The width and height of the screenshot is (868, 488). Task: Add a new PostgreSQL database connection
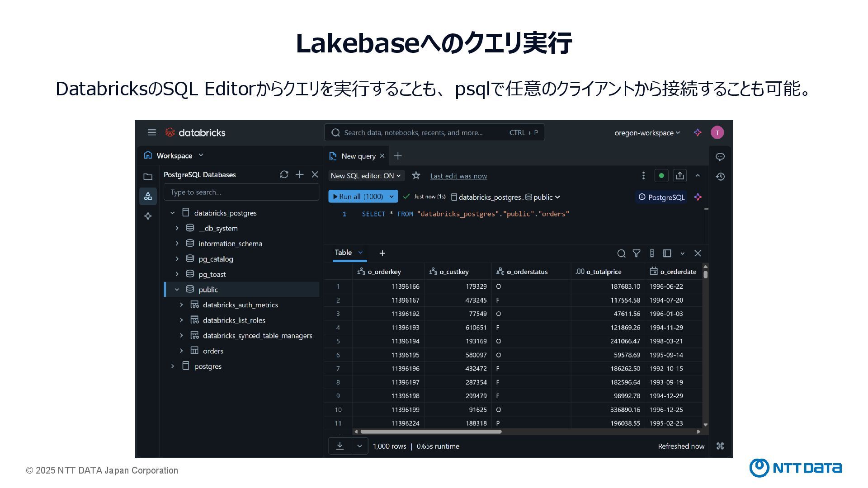click(299, 174)
